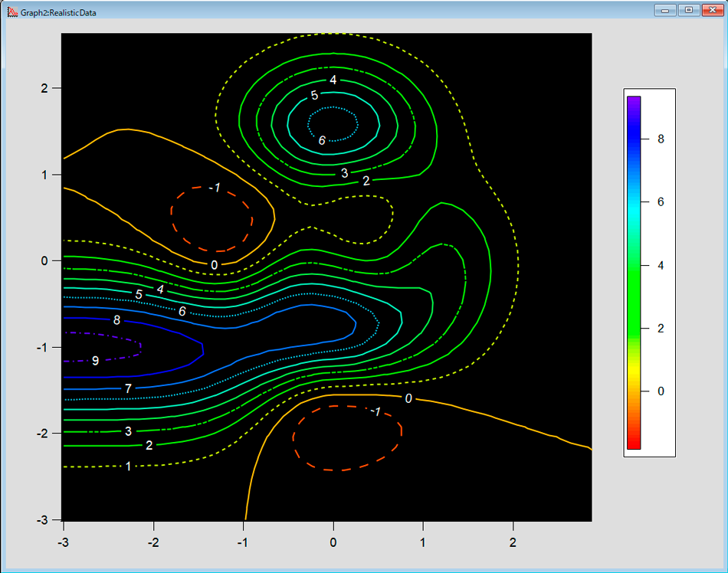Click x-axis tick label -2
Image resolution: width=728 pixels, height=573 pixels.
[x=153, y=542]
